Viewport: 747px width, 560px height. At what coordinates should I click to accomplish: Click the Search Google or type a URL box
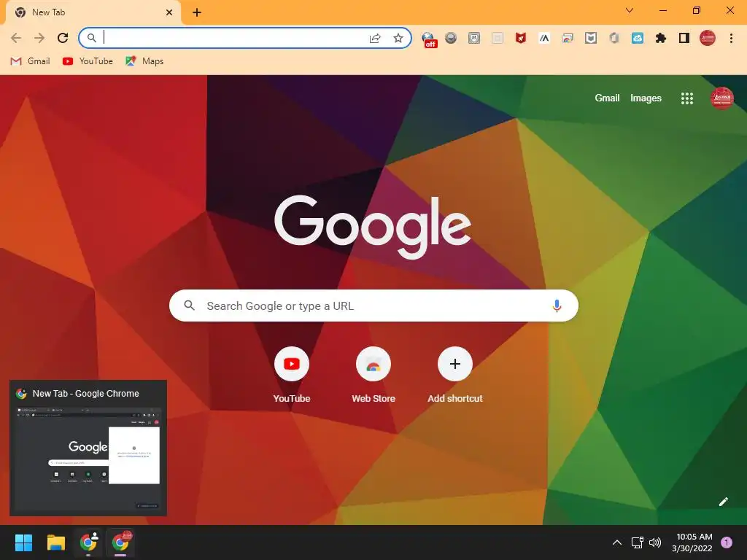373,306
